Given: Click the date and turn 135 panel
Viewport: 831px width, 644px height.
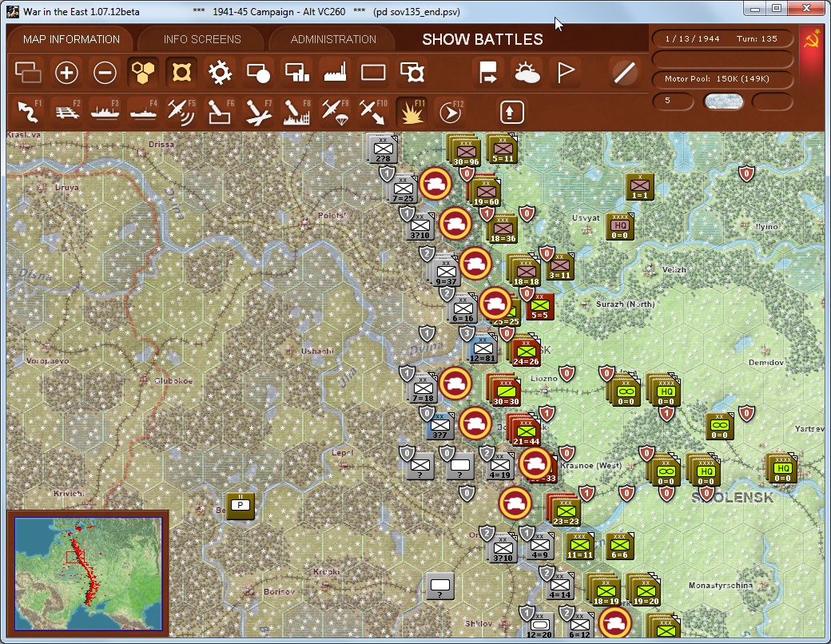Looking at the screenshot, I should [722, 38].
